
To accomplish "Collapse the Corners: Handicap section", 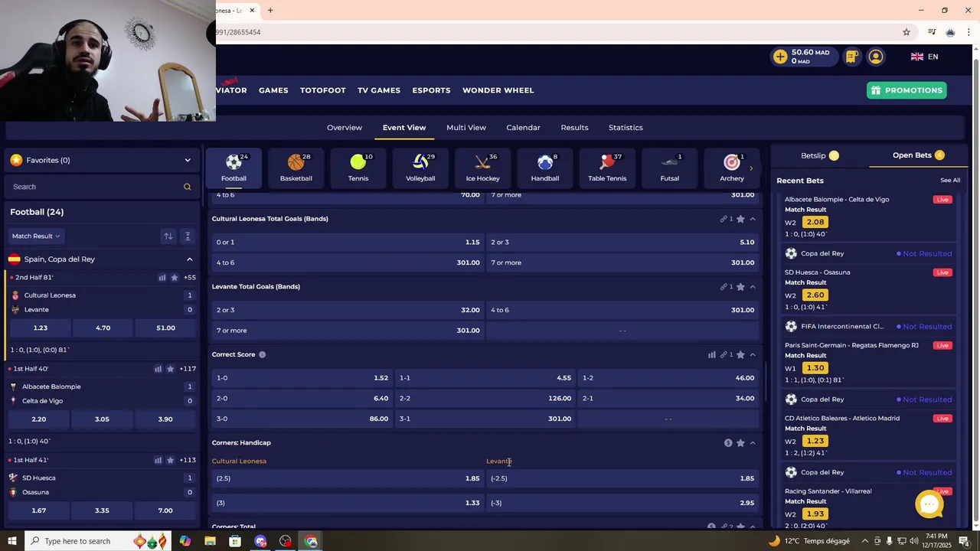I will pos(753,443).
